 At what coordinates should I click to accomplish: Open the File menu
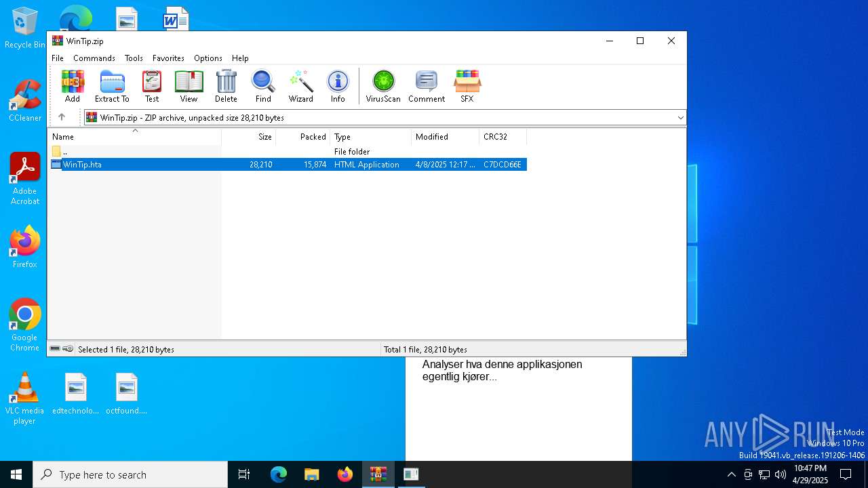click(58, 58)
